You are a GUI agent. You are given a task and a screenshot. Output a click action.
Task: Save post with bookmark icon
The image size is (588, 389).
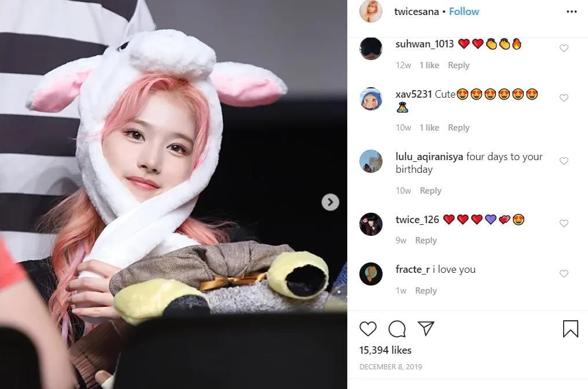click(571, 329)
